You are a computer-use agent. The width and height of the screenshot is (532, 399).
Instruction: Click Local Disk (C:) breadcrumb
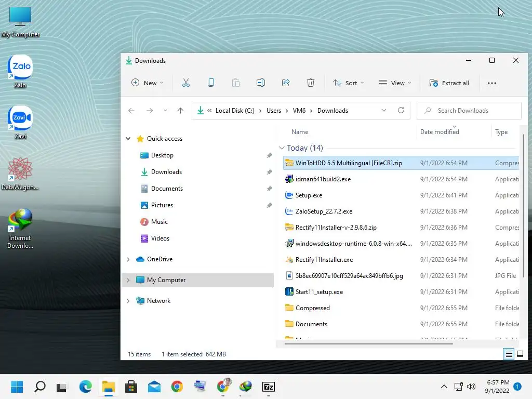pos(235,111)
